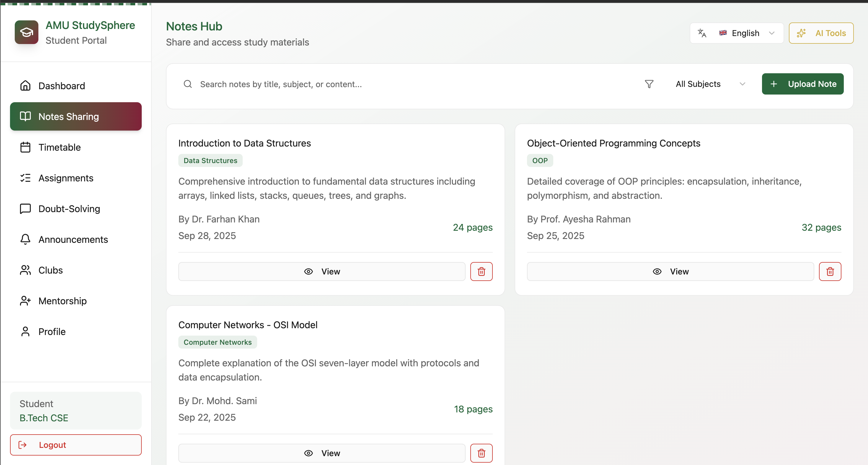The height and width of the screenshot is (465, 868).
Task: Navigate to the Mentorship page
Action: tap(62, 301)
